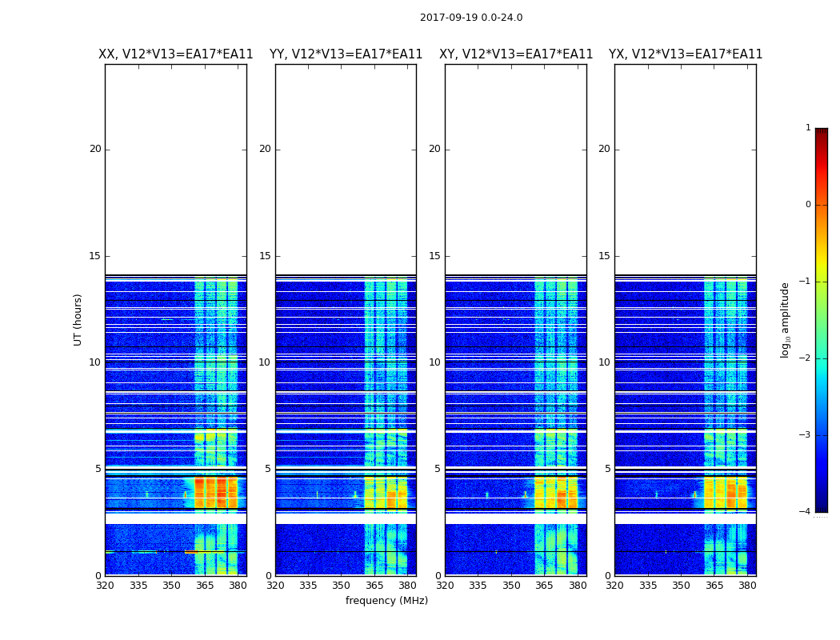Click the 15 tick on YX panel's UT axis
Screen dimensions: 840x640
tap(604, 255)
